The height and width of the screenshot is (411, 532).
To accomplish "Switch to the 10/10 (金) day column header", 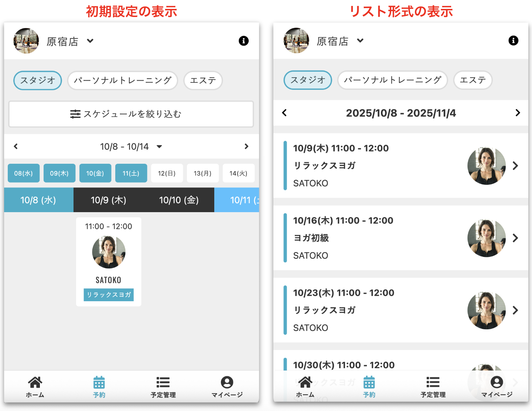I will coord(179,200).
